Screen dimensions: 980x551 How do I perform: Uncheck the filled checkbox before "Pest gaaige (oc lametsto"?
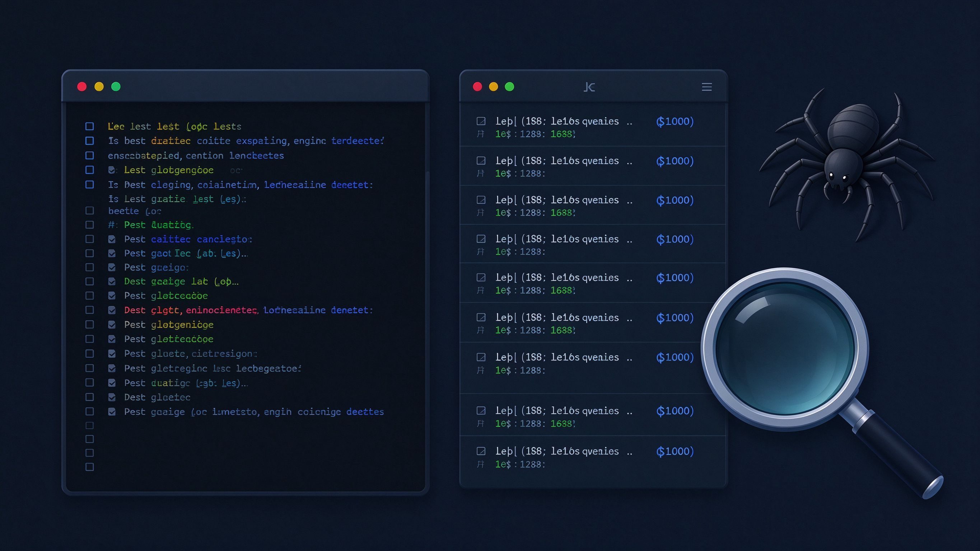coord(112,412)
